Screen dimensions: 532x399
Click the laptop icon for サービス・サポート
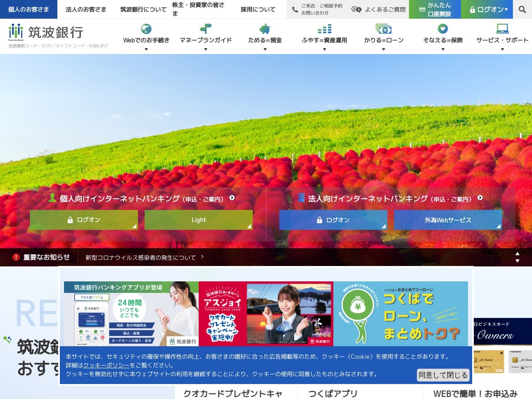pos(502,29)
